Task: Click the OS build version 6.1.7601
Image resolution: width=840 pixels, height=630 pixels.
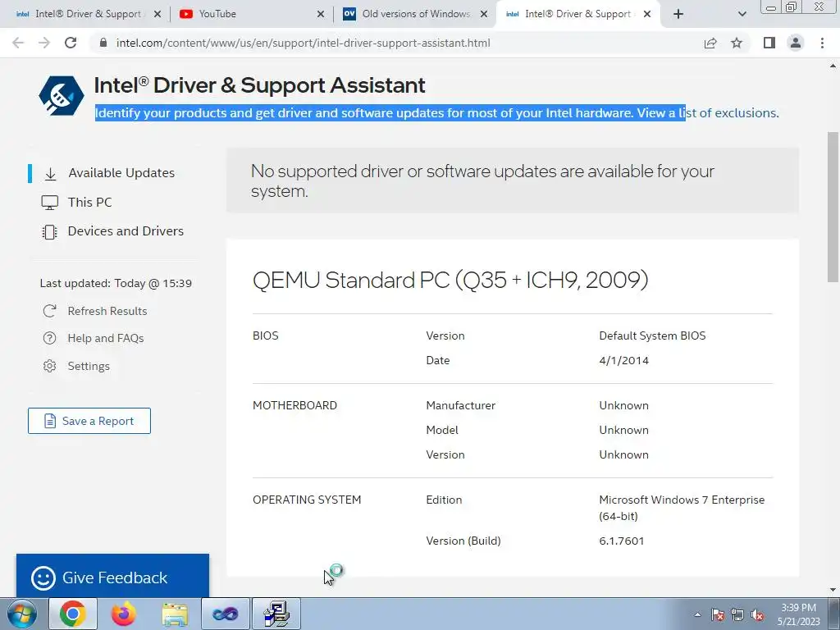Action: [x=622, y=541]
